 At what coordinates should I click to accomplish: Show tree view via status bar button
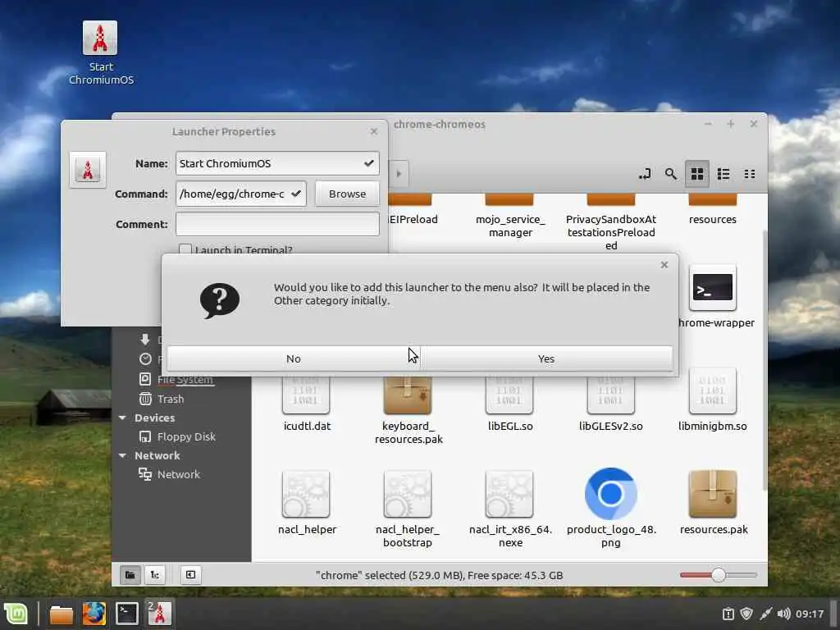click(155, 575)
